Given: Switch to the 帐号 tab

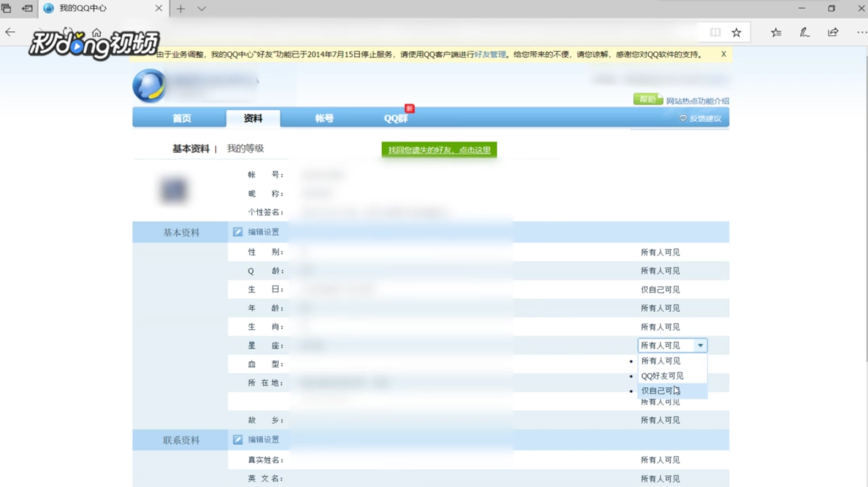Looking at the screenshot, I should click(x=324, y=118).
